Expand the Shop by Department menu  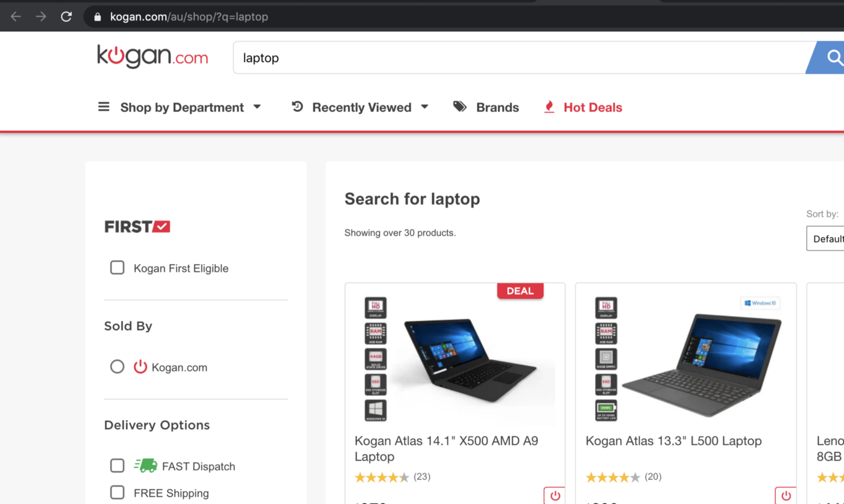(180, 107)
